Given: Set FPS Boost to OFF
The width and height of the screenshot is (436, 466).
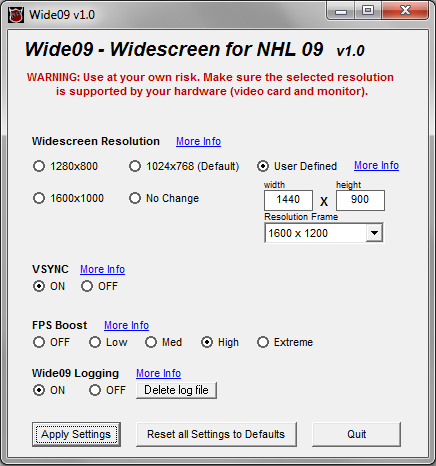Looking at the screenshot, I should tap(51, 342).
